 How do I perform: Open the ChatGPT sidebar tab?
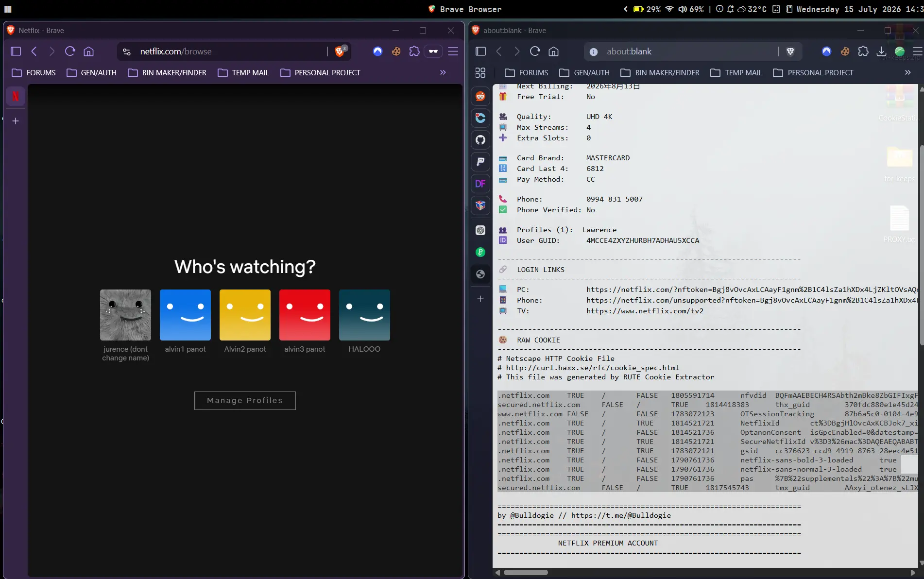(x=480, y=230)
